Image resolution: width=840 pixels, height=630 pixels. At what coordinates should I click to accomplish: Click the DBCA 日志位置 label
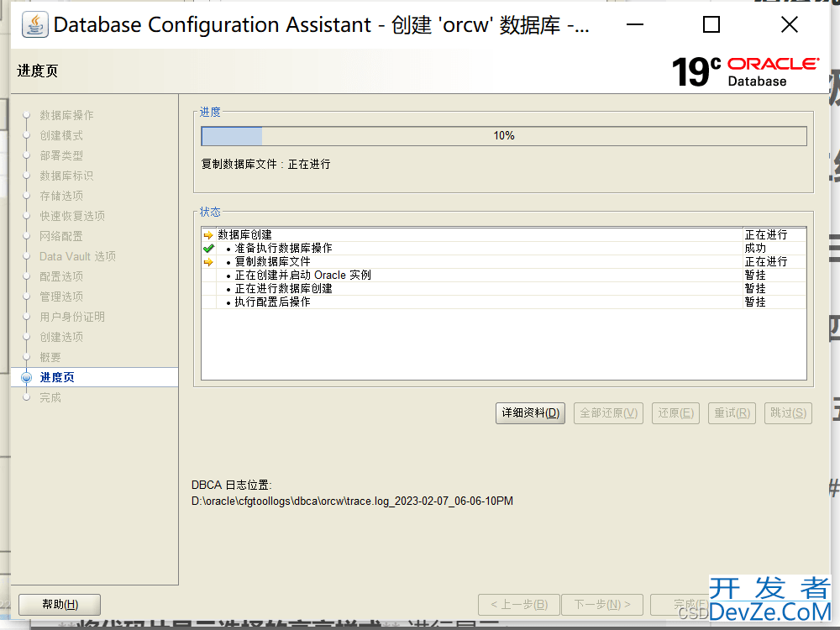tap(232, 486)
